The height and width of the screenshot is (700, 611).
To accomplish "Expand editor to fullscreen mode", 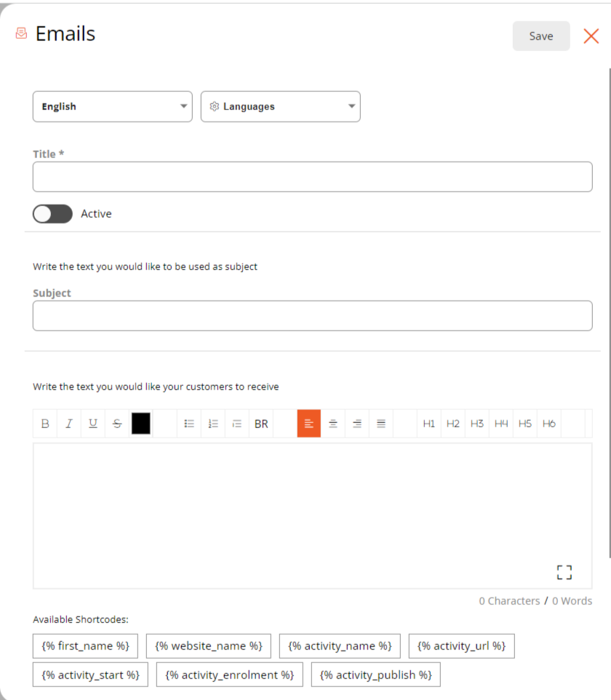I will pos(564,572).
